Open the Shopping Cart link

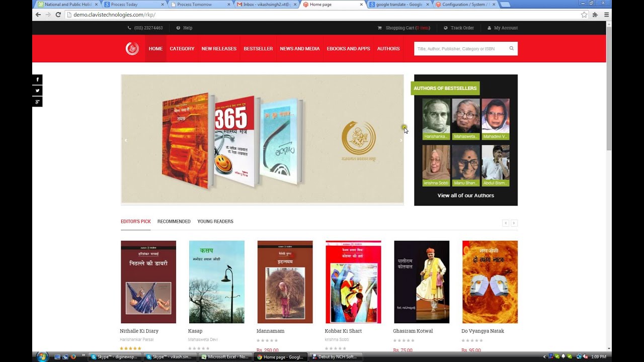point(404,28)
